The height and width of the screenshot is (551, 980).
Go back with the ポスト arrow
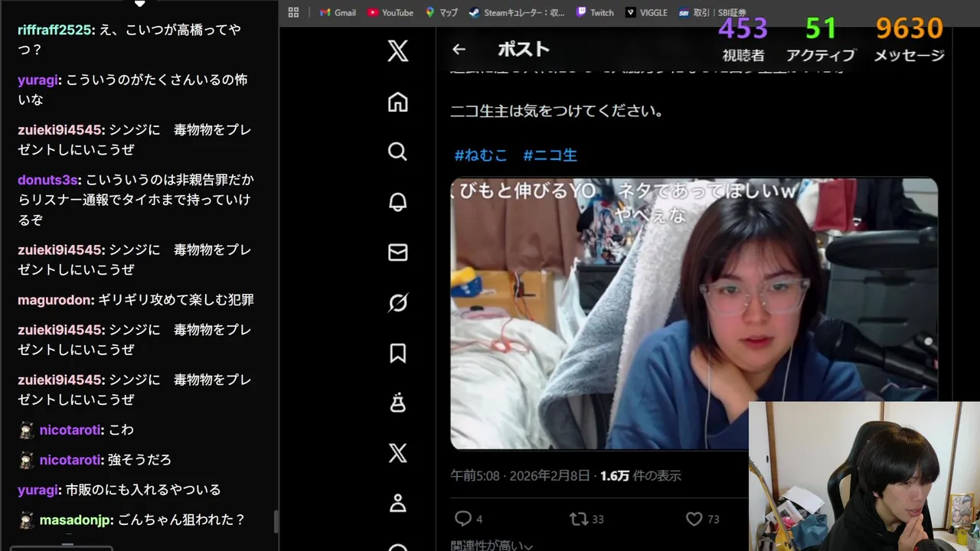(x=459, y=49)
